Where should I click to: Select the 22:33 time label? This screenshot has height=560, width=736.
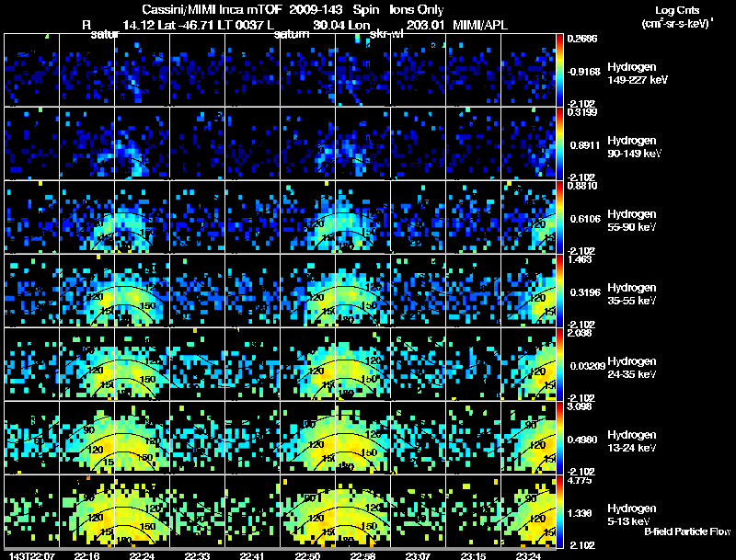tap(197, 555)
